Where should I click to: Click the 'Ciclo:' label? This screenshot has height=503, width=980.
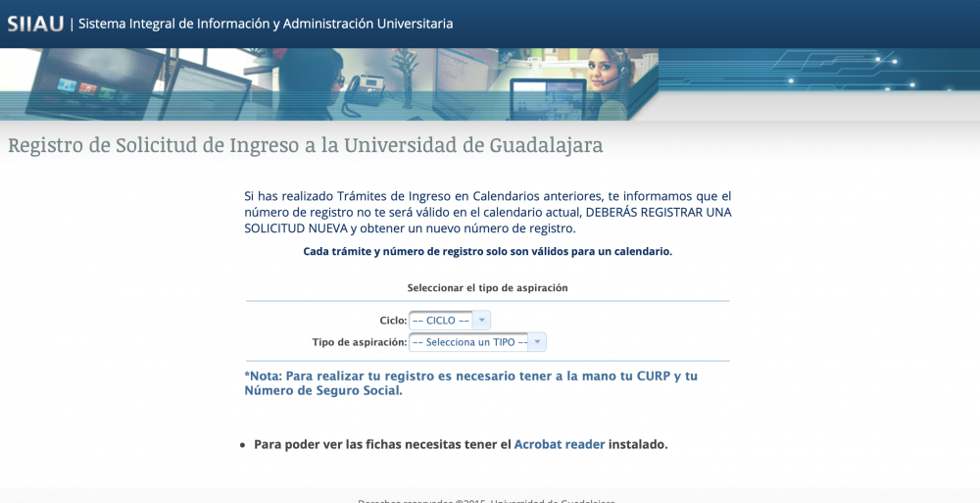click(393, 321)
